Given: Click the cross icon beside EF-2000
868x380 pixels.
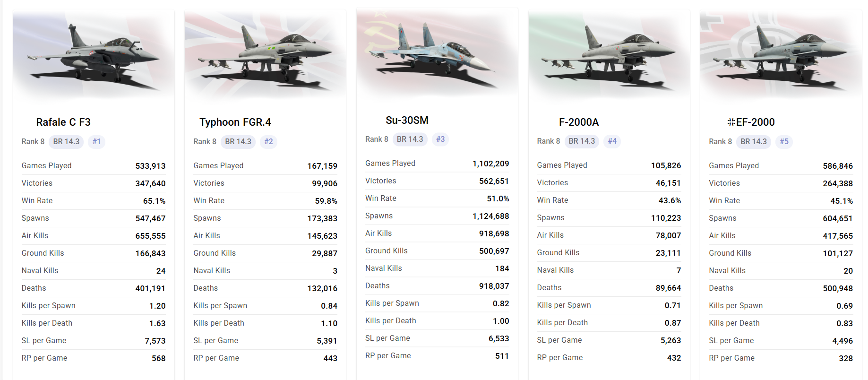Looking at the screenshot, I should [731, 122].
